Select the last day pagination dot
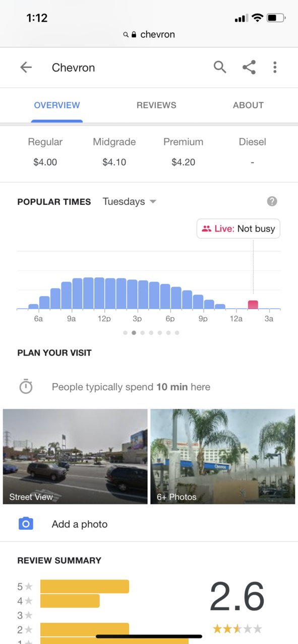The image size is (298, 644). pos(177,333)
